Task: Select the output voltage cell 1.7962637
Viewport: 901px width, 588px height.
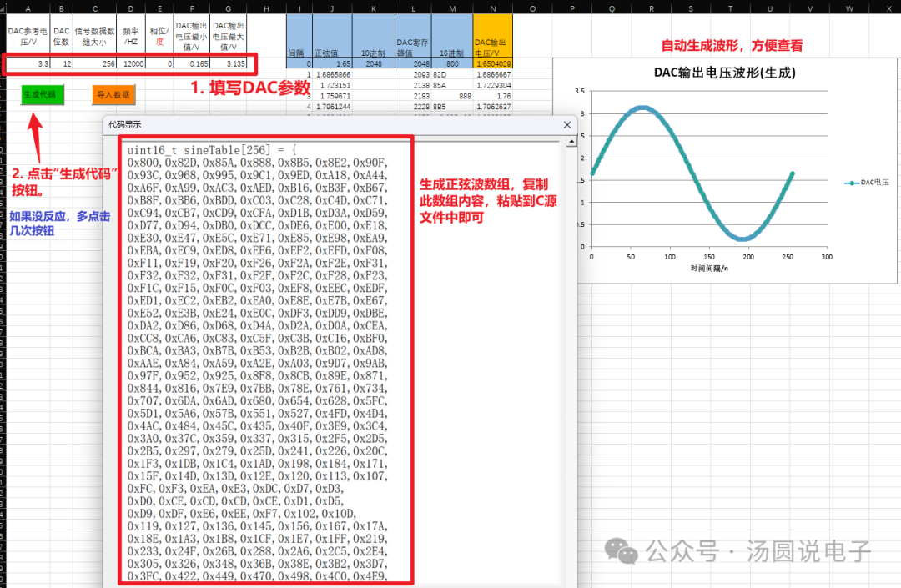Action: coord(493,107)
